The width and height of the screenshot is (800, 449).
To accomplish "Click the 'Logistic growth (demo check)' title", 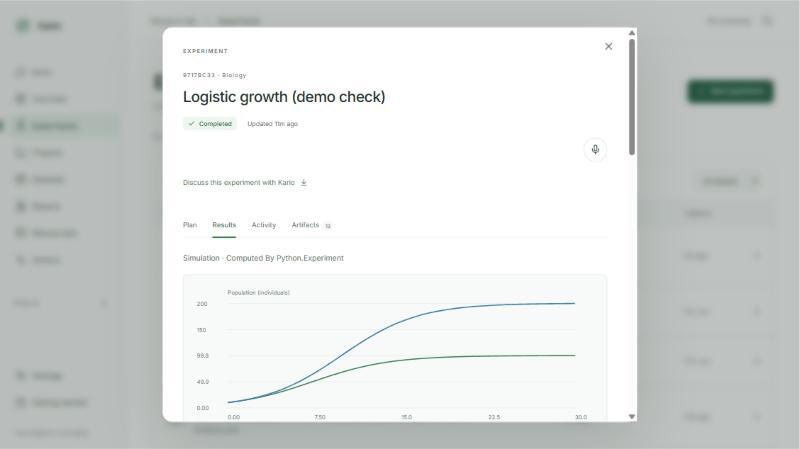I will click(x=284, y=97).
